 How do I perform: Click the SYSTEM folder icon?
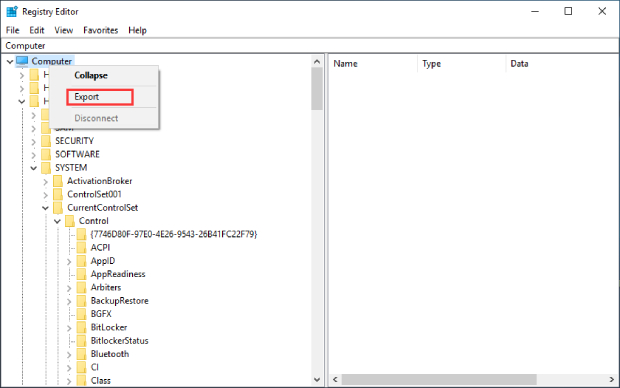[46, 168]
